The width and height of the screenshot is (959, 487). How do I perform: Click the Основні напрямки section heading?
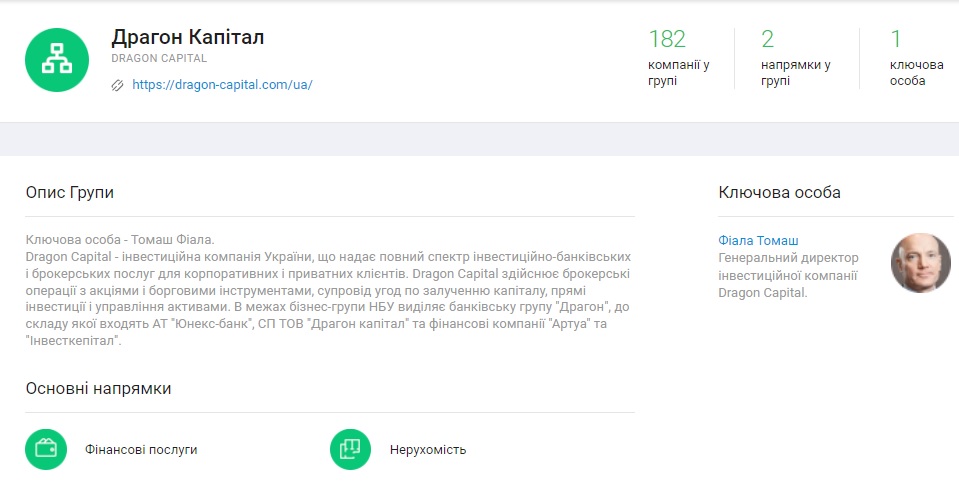pos(98,388)
